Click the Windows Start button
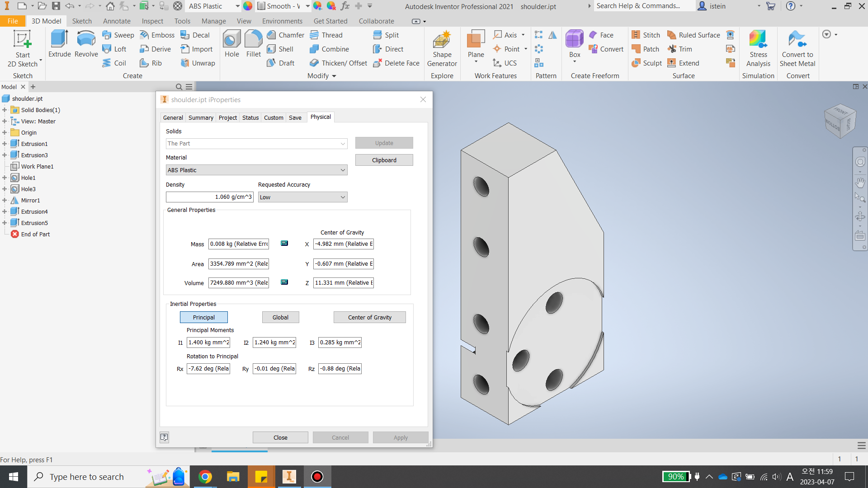Image resolution: width=868 pixels, height=488 pixels. click(14, 477)
